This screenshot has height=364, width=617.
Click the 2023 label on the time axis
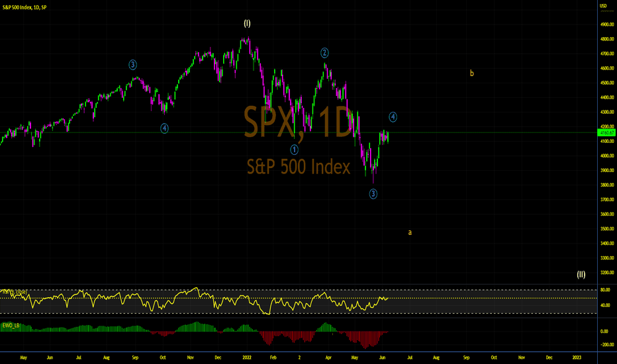pyautogui.click(x=577, y=357)
